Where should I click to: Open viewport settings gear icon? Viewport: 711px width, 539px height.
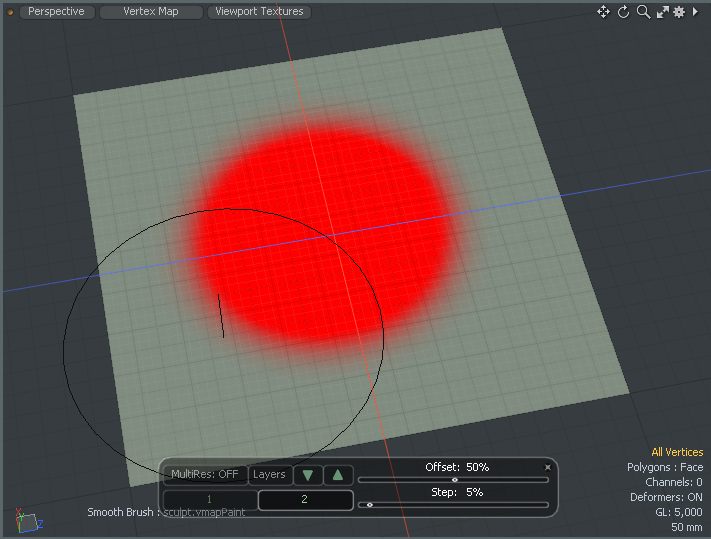coord(679,12)
